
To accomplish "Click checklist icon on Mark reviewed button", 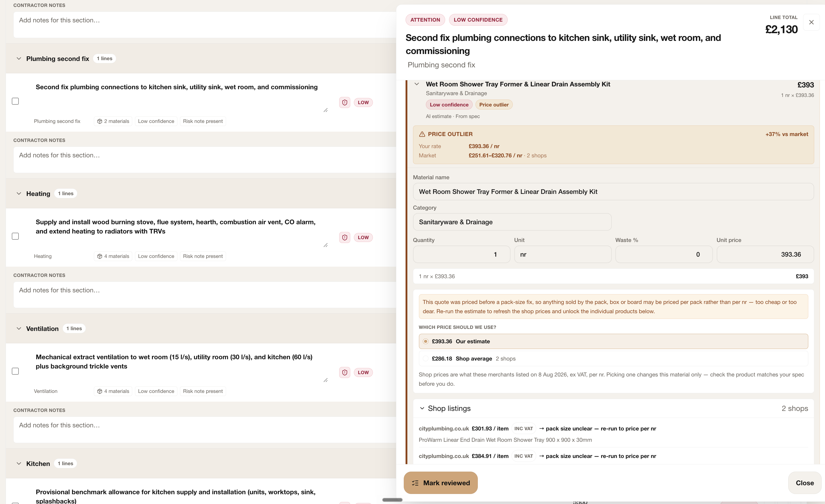I will coord(415,483).
